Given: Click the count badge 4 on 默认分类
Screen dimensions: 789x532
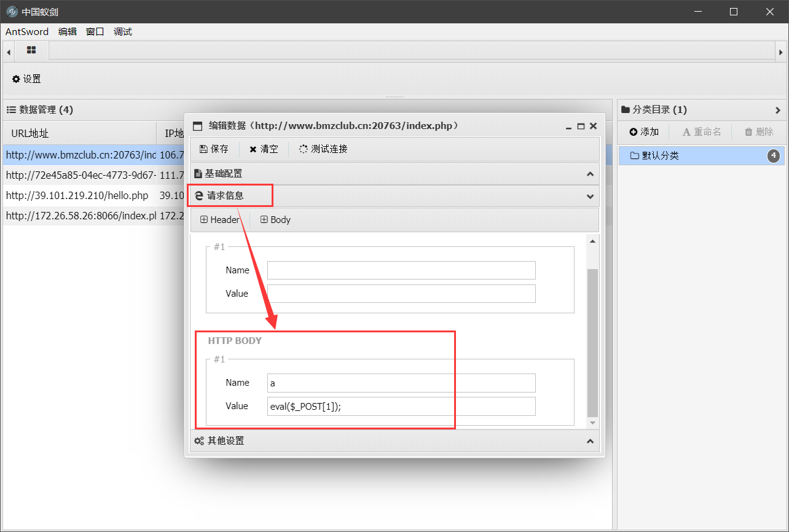Looking at the screenshot, I should point(774,156).
